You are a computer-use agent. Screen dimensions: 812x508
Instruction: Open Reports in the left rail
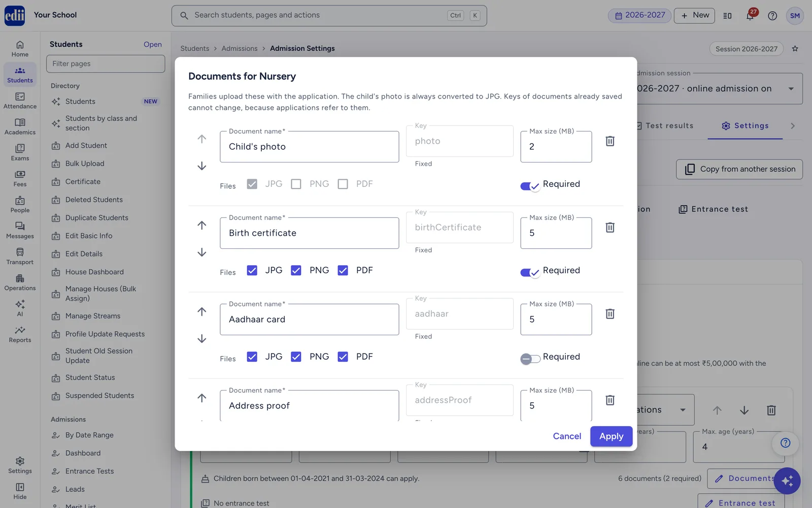[20, 334]
